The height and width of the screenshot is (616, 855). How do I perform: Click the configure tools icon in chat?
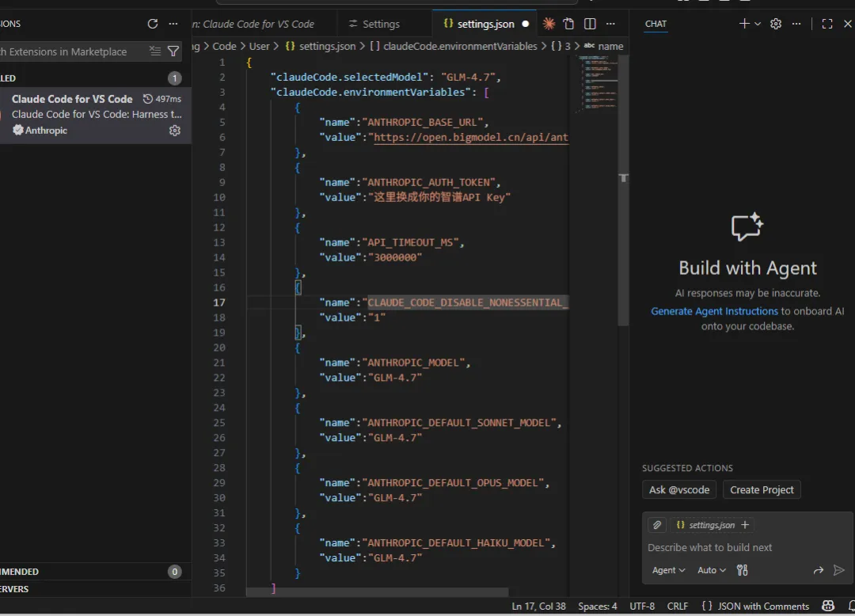(x=742, y=570)
